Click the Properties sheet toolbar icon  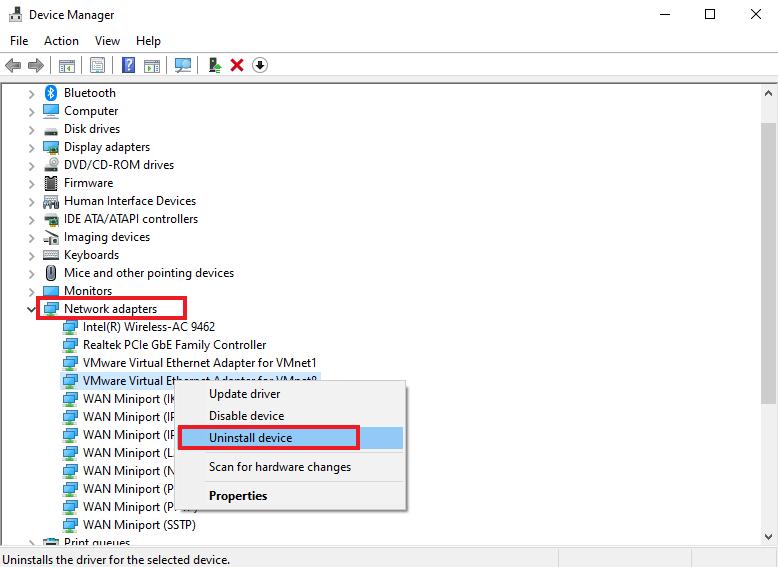coord(97,65)
